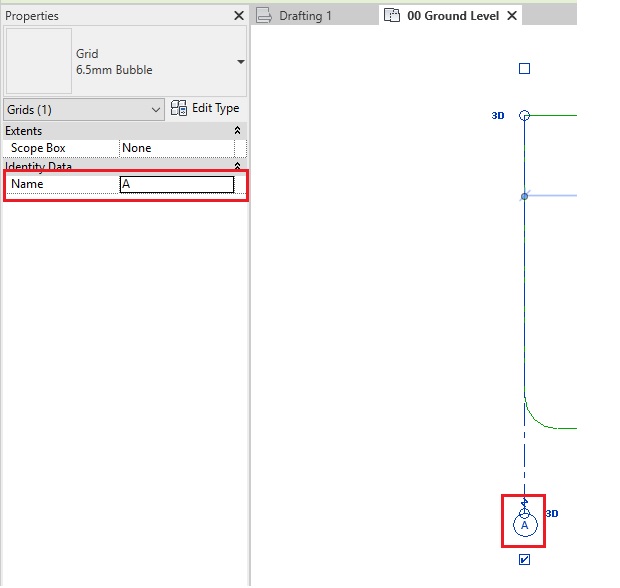The height and width of the screenshot is (588, 620).
Task: Collapse the Identity Data section
Action: (238, 166)
